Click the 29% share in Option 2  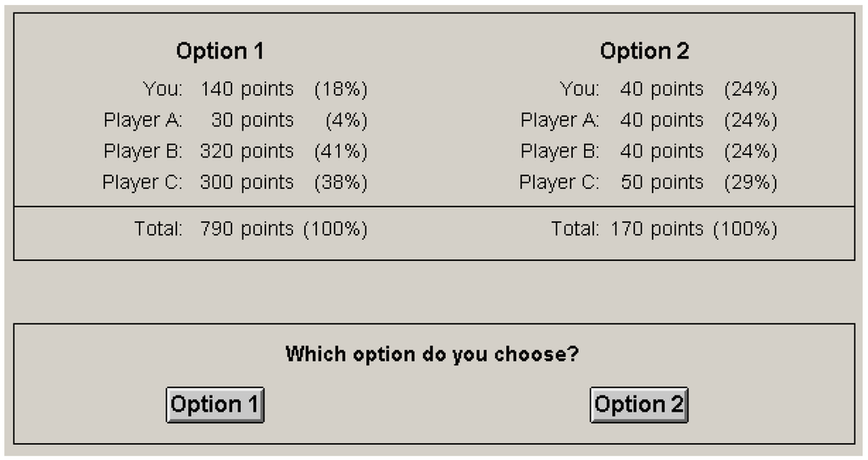click(x=750, y=182)
